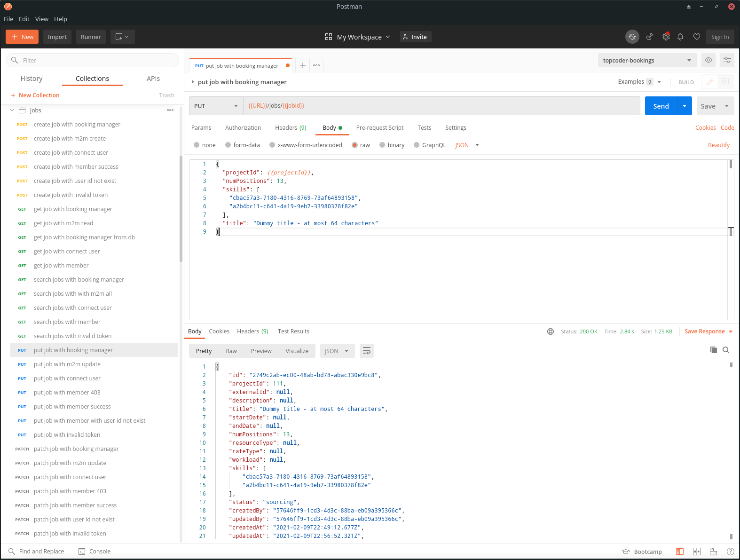
Task: Click the Send button
Action: tap(661, 106)
